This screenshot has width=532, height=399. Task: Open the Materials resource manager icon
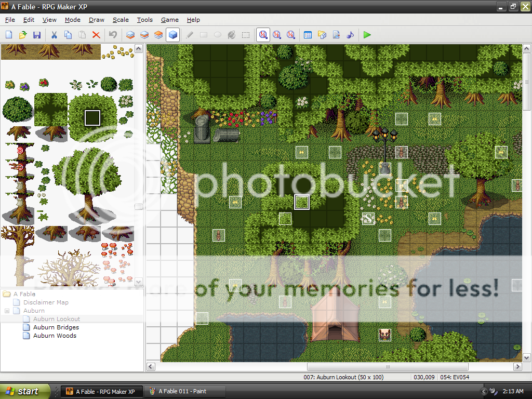pyautogui.click(x=322, y=35)
